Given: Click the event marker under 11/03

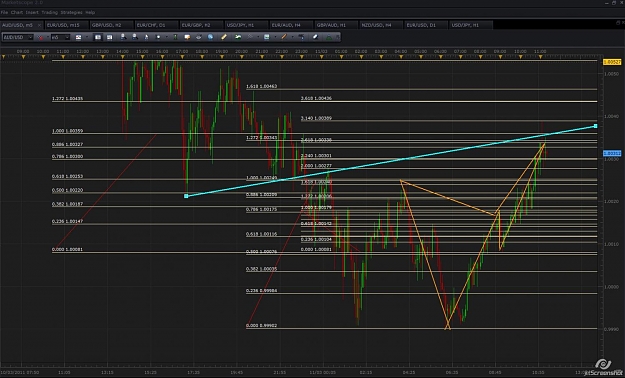Looking at the screenshot, I should click(321, 57).
